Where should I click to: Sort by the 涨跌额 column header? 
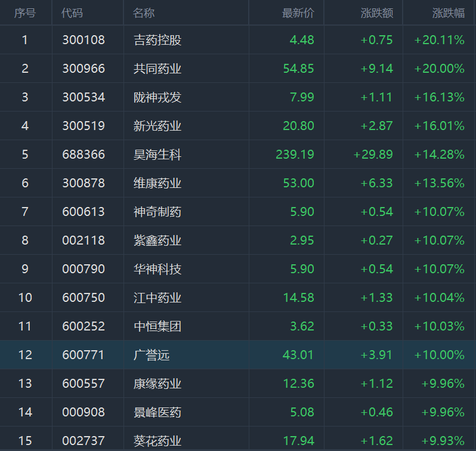[377, 13]
